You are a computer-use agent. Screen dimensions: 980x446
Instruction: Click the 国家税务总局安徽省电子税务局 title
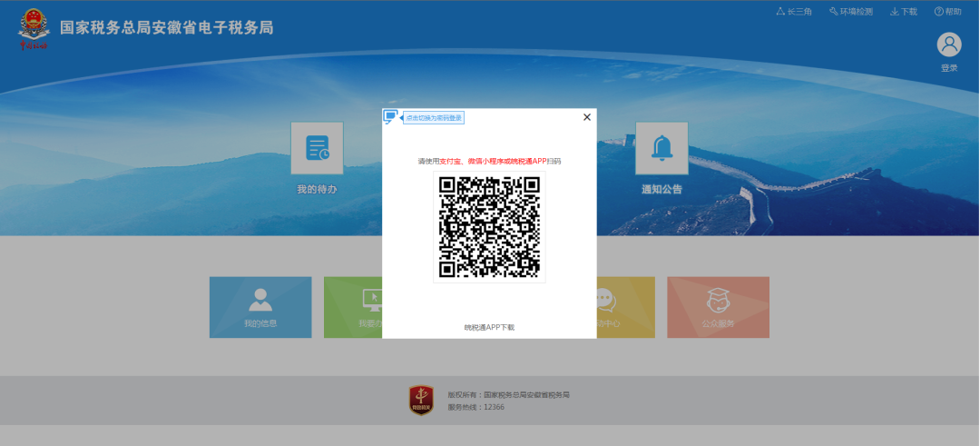167,27
